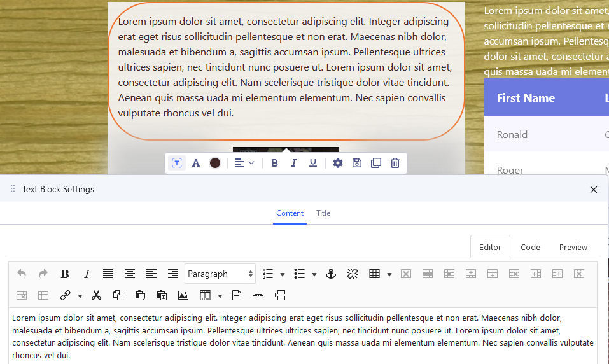Click inside the editor text area
Viewport: 609px width, 364px height.
click(x=303, y=336)
